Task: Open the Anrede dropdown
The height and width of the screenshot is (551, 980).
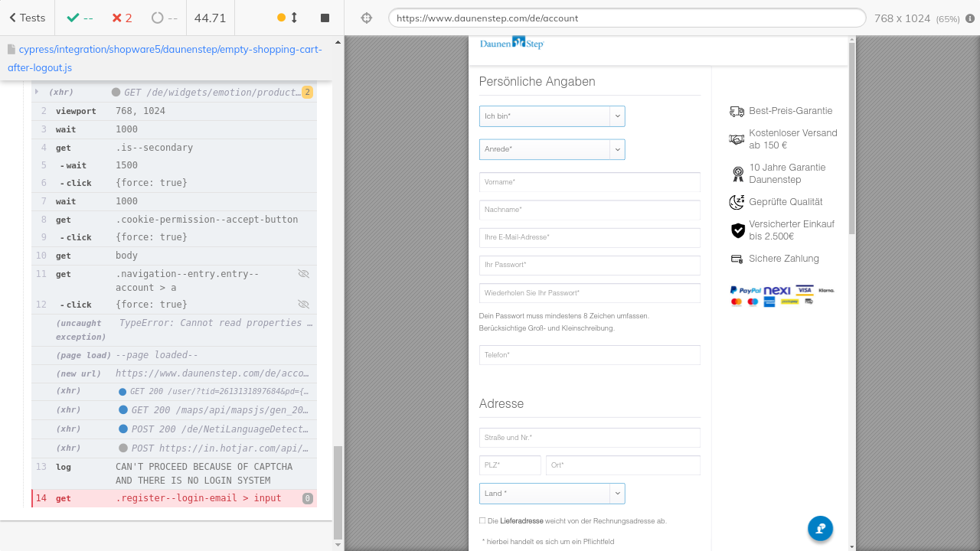Action: 552,149
